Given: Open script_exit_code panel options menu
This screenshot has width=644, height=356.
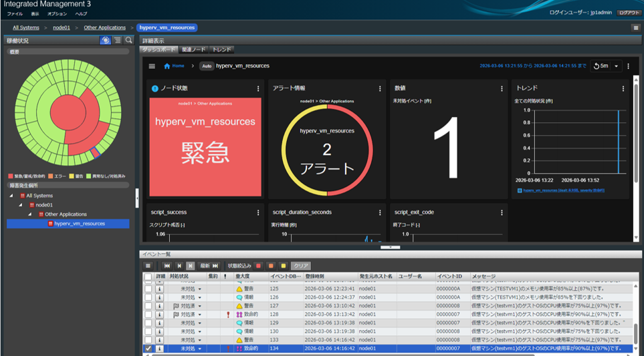Looking at the screenshot, I should [x=502, y=212].
